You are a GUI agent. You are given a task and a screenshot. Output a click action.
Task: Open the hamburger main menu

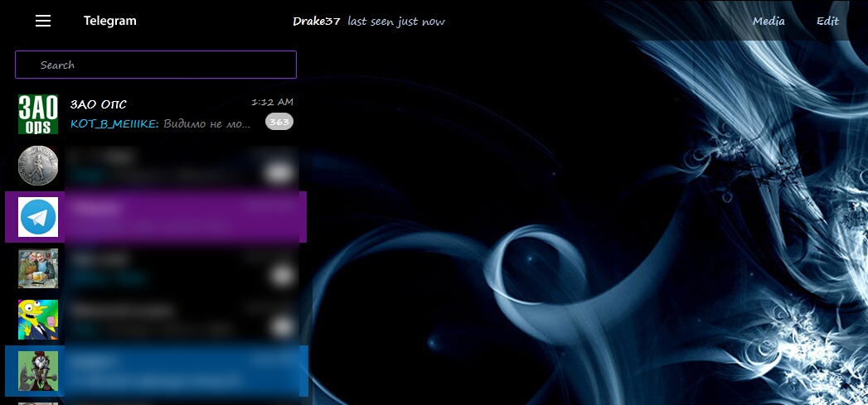43,21
